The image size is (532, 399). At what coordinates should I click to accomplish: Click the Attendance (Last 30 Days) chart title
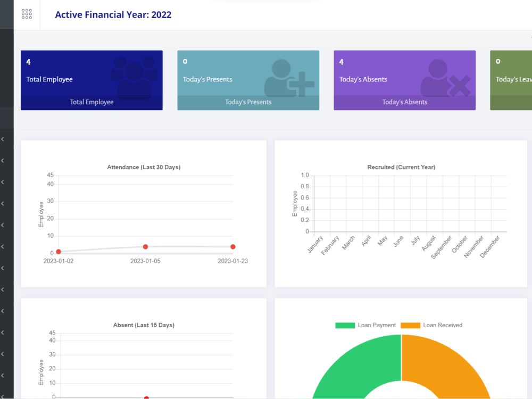point(144,167)
